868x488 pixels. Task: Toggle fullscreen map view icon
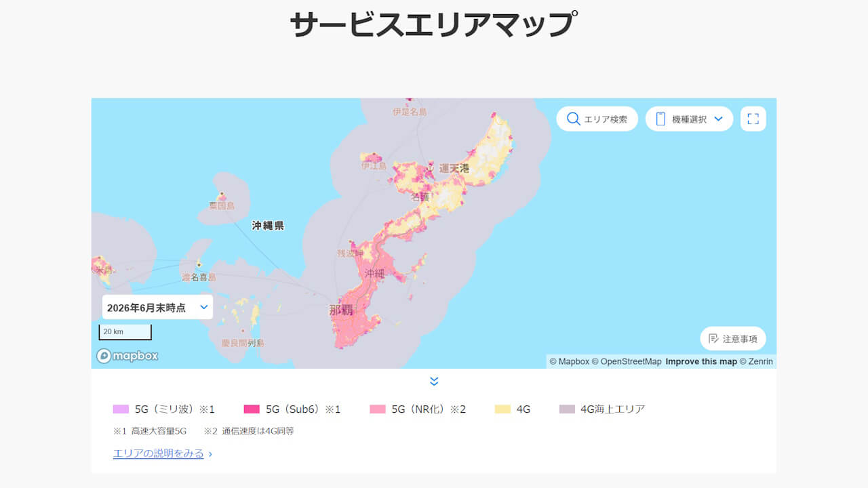coord(753,119)
